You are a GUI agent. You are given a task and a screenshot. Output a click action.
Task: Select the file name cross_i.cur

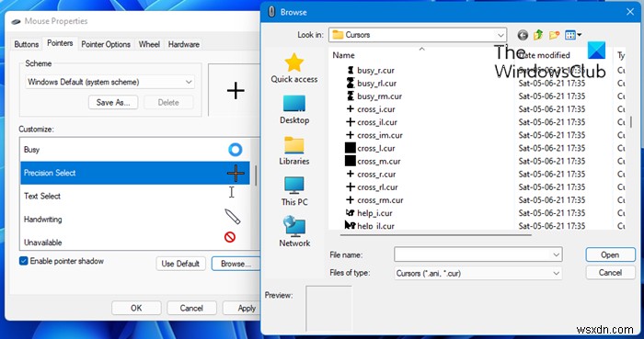point(376,109)
